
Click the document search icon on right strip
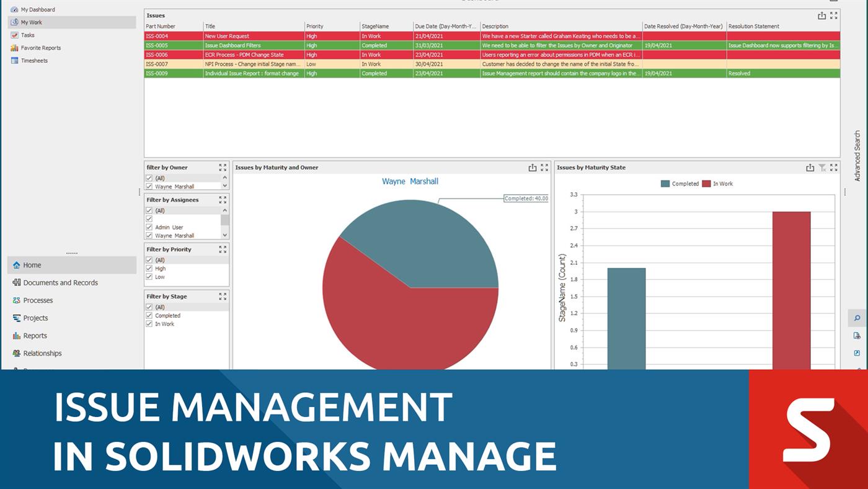857,336
